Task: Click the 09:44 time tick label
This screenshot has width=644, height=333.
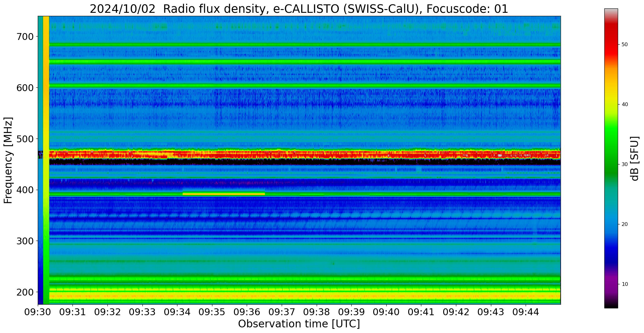Action: coord(526,312)
